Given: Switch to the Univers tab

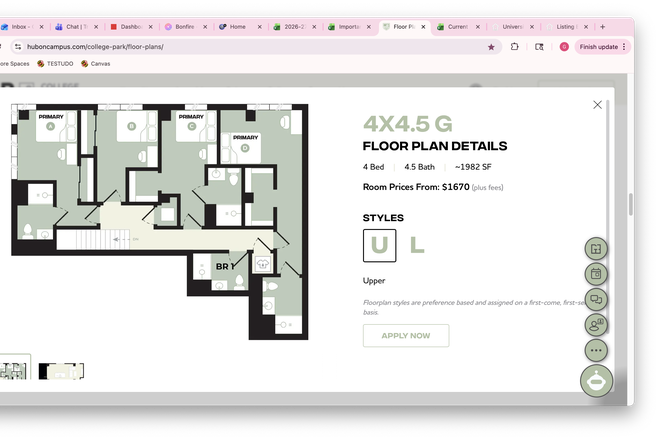Looking at the screenshot, I should tap(512, 27).
